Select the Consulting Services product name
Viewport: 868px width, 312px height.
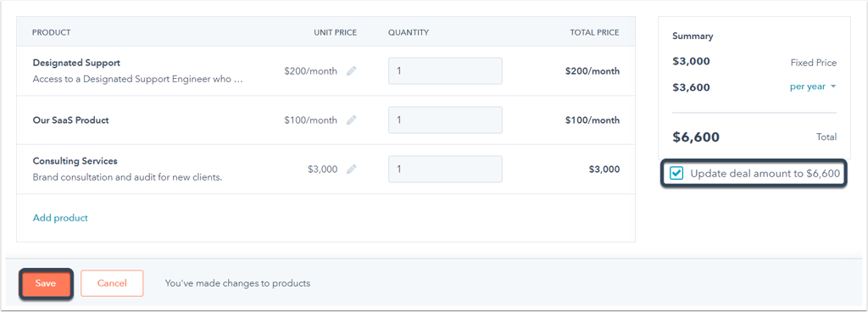[75, 161]
